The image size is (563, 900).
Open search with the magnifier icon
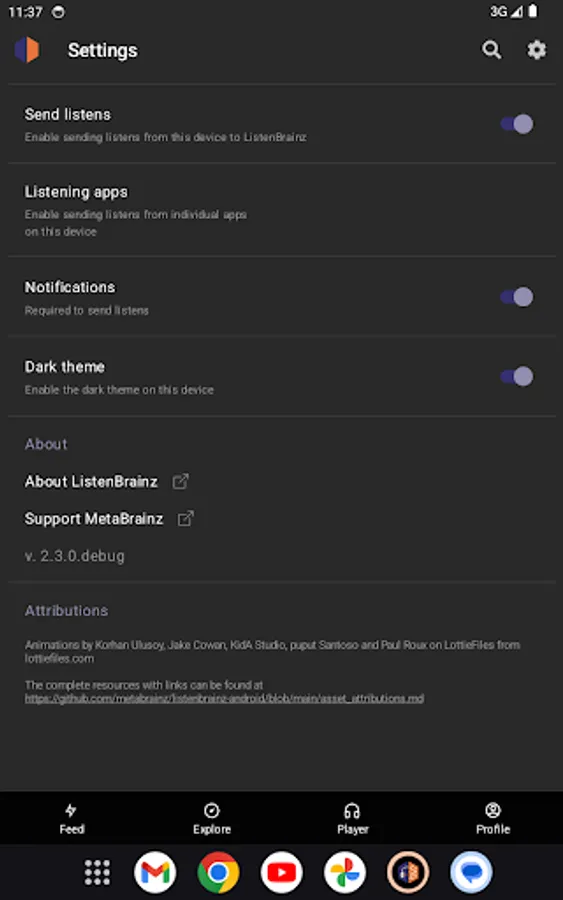click(x=491, y=50)
